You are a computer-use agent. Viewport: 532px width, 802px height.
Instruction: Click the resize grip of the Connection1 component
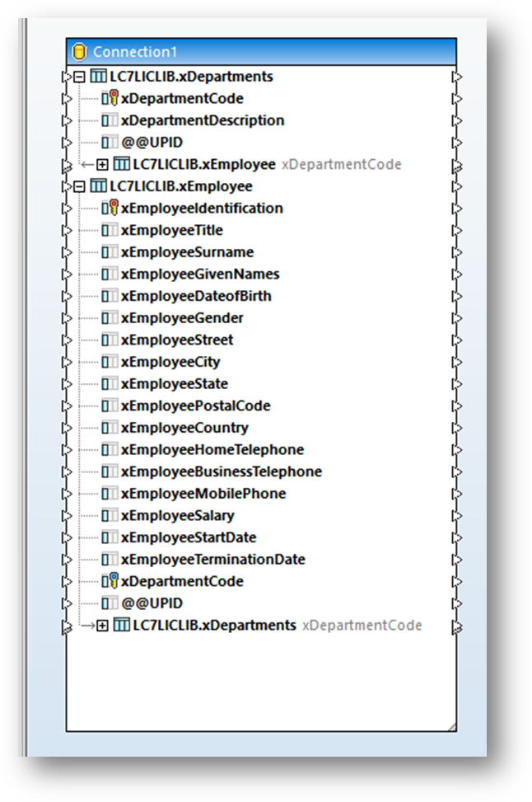tap(451, 726)
